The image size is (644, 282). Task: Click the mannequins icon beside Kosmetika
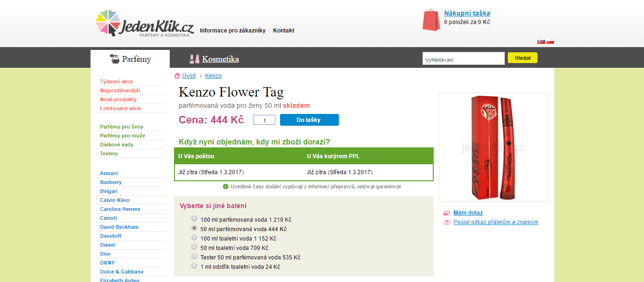click(x=194, y=58)
